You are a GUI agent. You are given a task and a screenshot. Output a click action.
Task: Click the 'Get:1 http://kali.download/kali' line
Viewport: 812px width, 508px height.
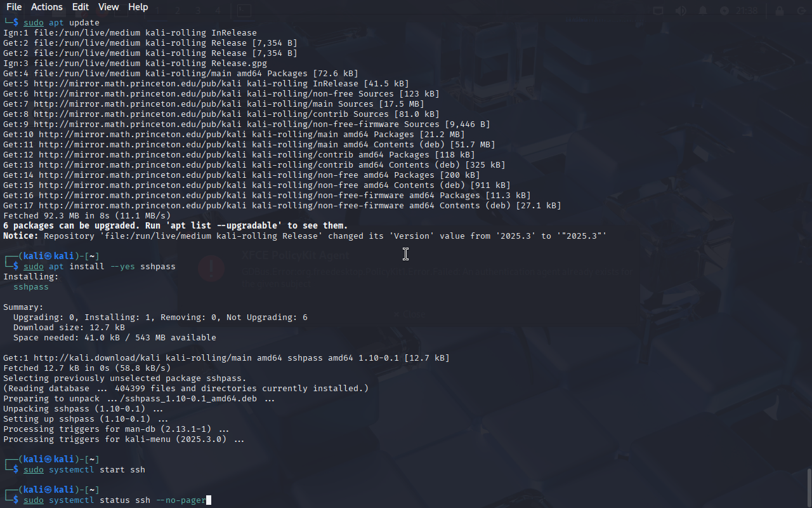(x=226, y=358)
